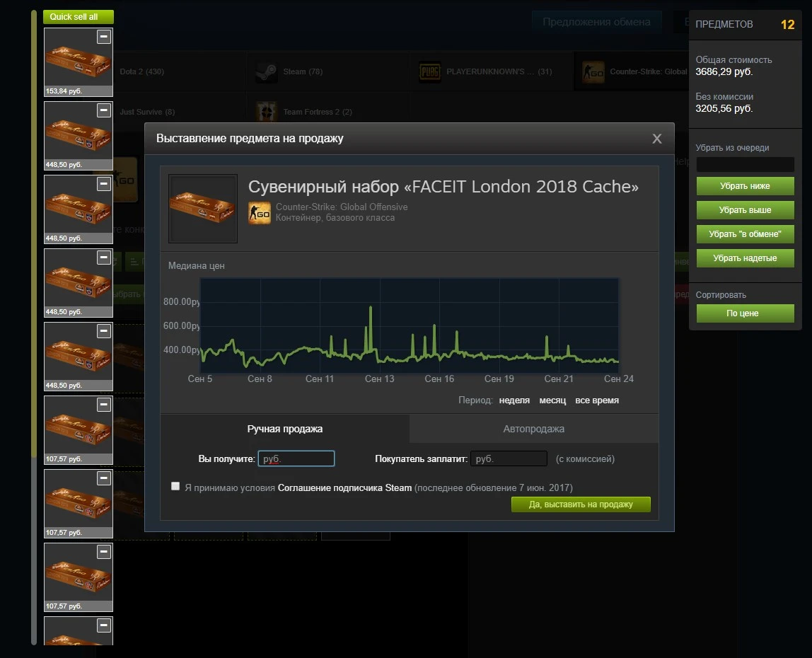
Task: Focus the Вы получите price field
Action: 296,458
